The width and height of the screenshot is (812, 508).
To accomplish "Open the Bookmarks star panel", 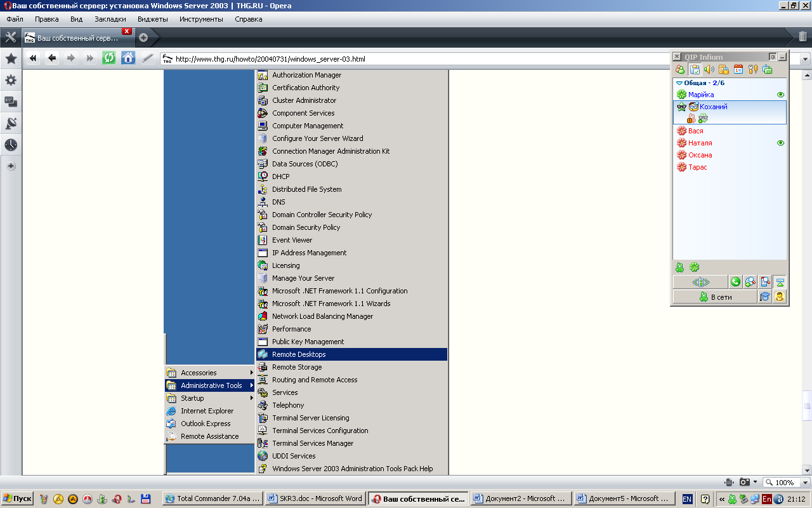I will click(11, 59).
